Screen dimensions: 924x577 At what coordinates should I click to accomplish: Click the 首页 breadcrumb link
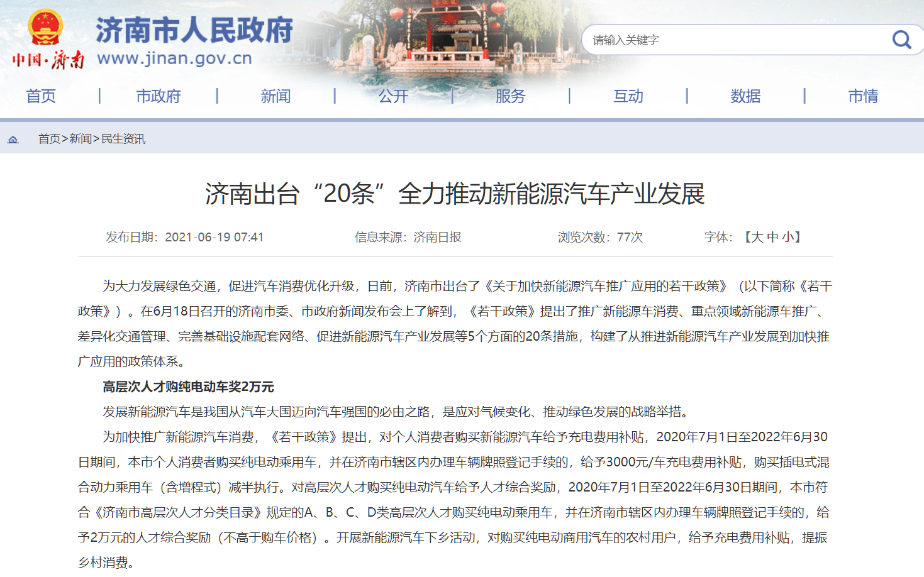pyautogui.click(x=49, y=139)
